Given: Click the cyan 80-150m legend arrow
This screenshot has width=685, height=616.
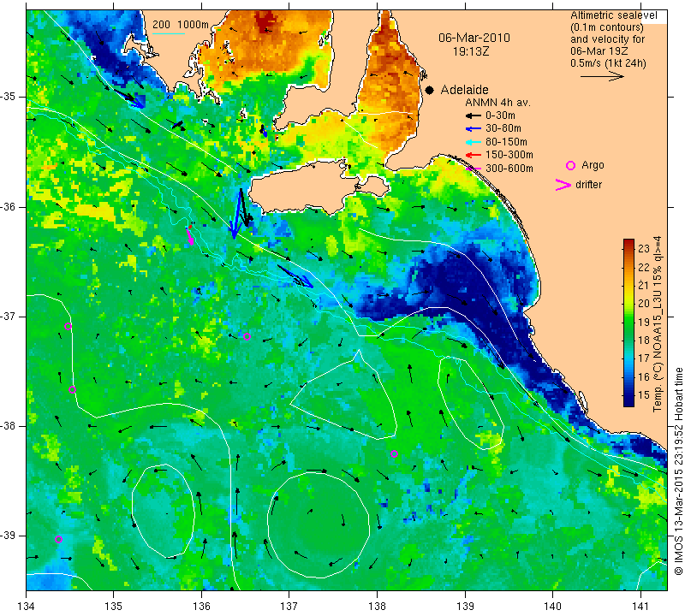Looking at the screenshot, I should pos(474,142).
